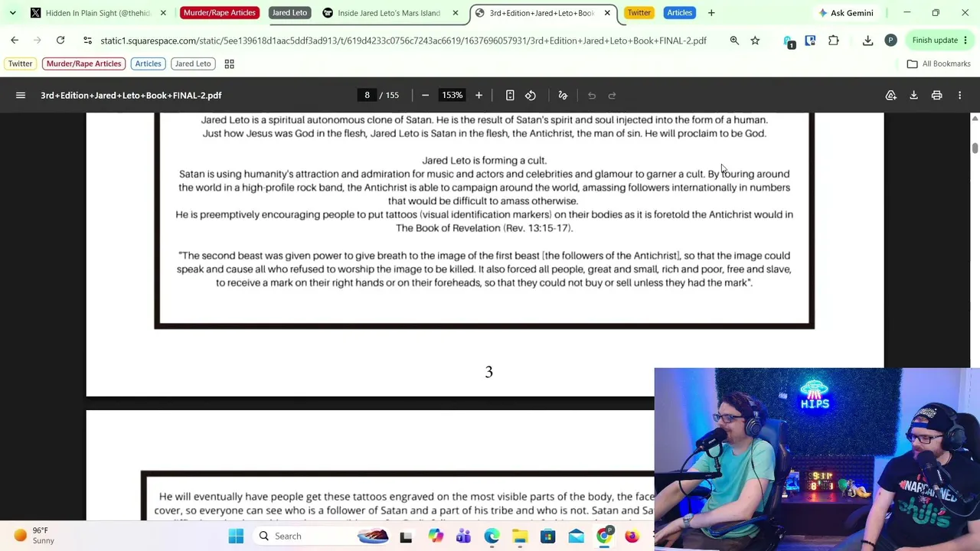Rotate the PDF counterclockwise

click(x=531, y=96)
